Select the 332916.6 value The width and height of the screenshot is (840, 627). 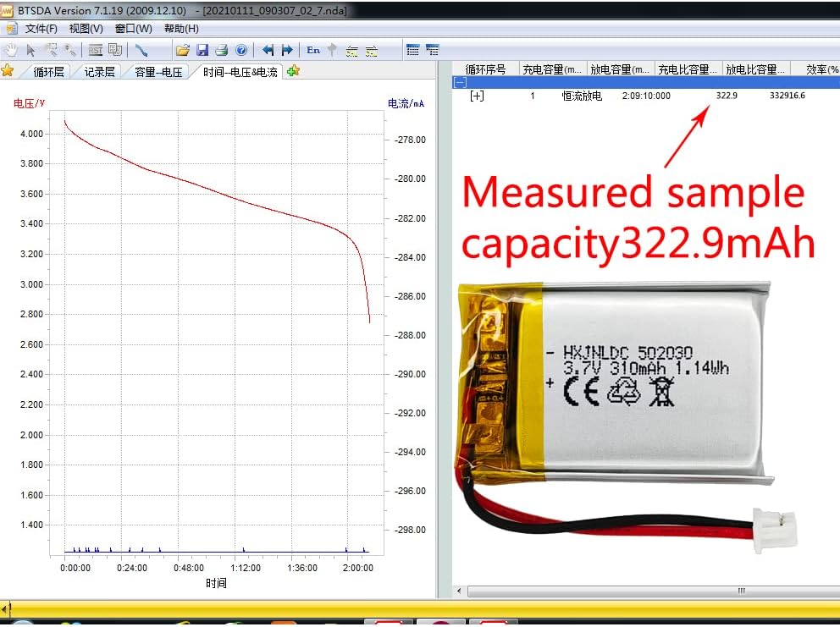pos(787,96)
